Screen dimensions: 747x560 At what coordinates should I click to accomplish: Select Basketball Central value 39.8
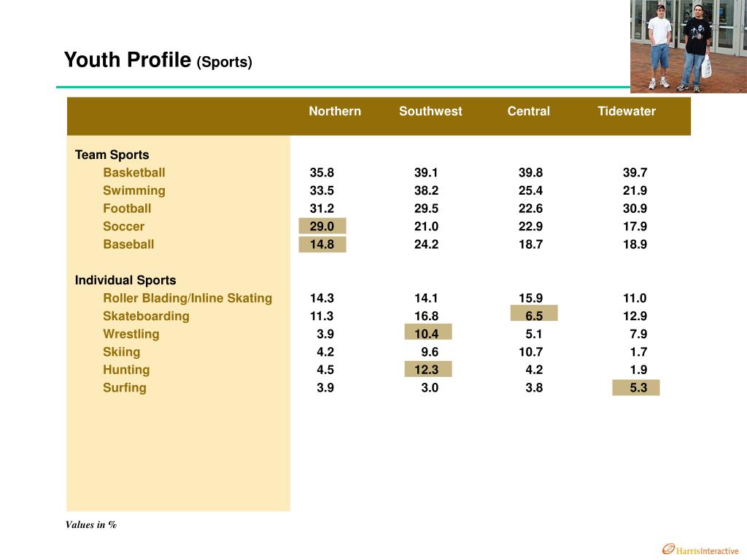click(x=531, y=172)
